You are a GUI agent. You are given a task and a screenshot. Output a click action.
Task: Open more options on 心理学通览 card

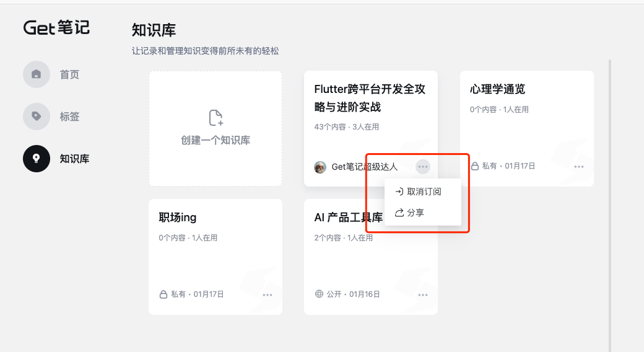click(x=579, y=166)
